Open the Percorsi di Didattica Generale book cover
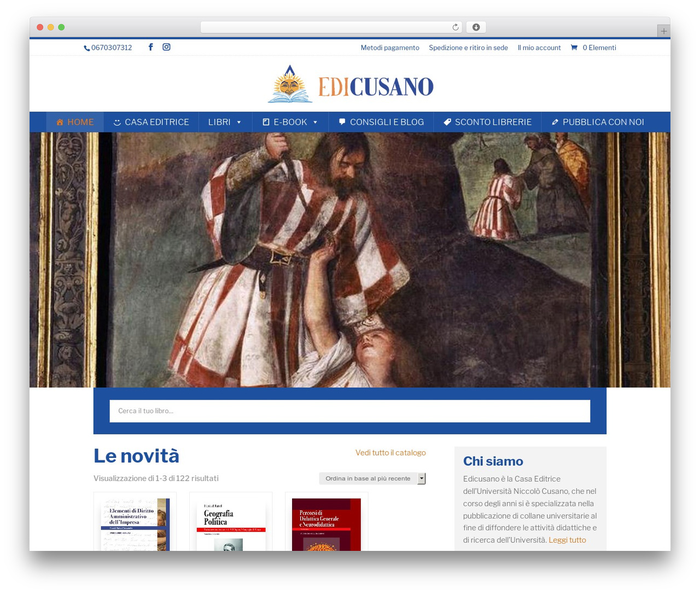 [326, 524]
